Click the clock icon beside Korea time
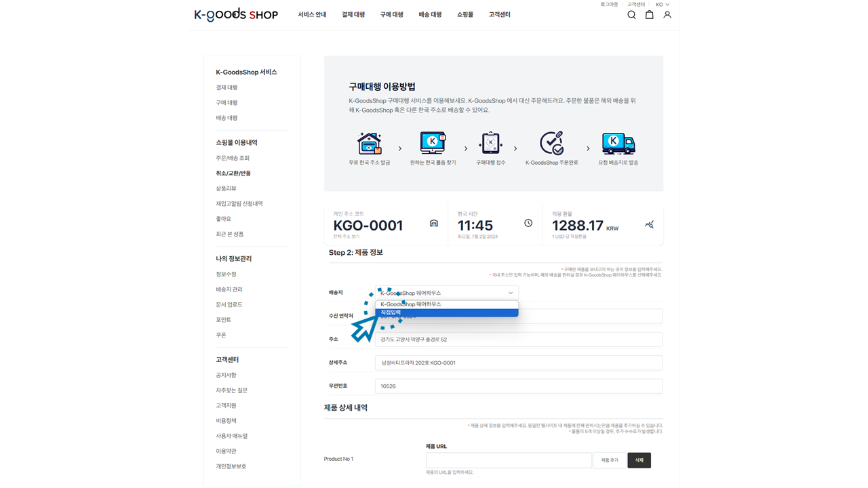 tap(528, 224)
